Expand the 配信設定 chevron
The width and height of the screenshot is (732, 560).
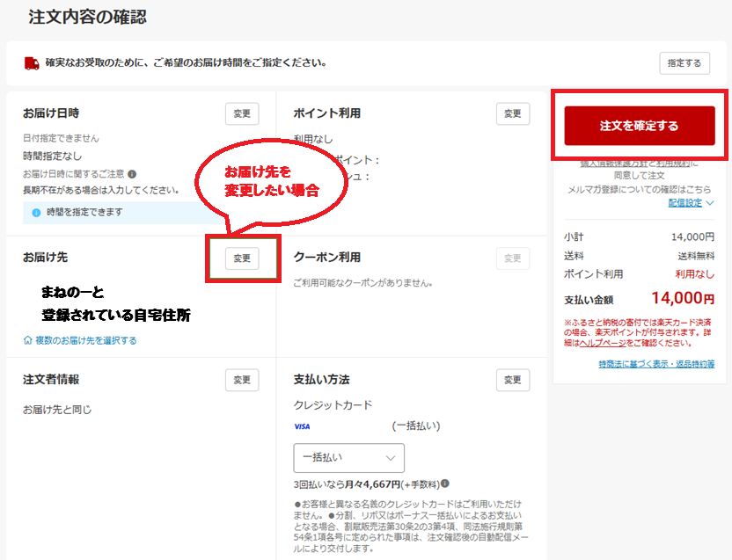click(x=710, y=202)
